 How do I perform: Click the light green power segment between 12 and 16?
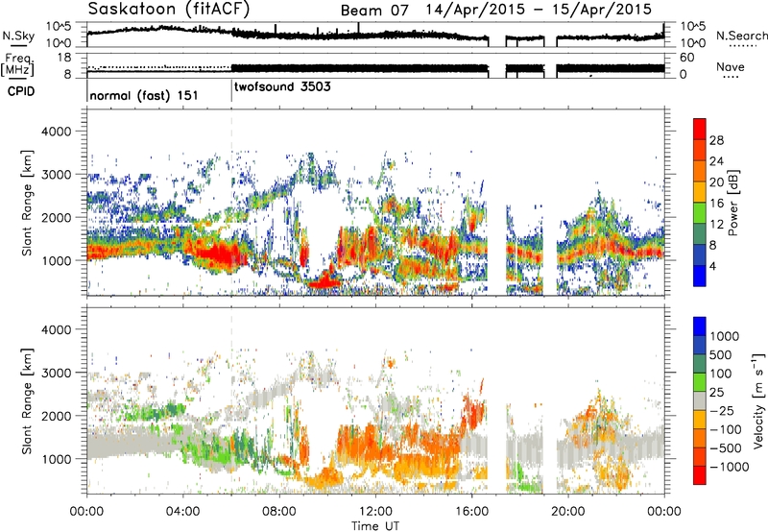[x=700, y=213]
